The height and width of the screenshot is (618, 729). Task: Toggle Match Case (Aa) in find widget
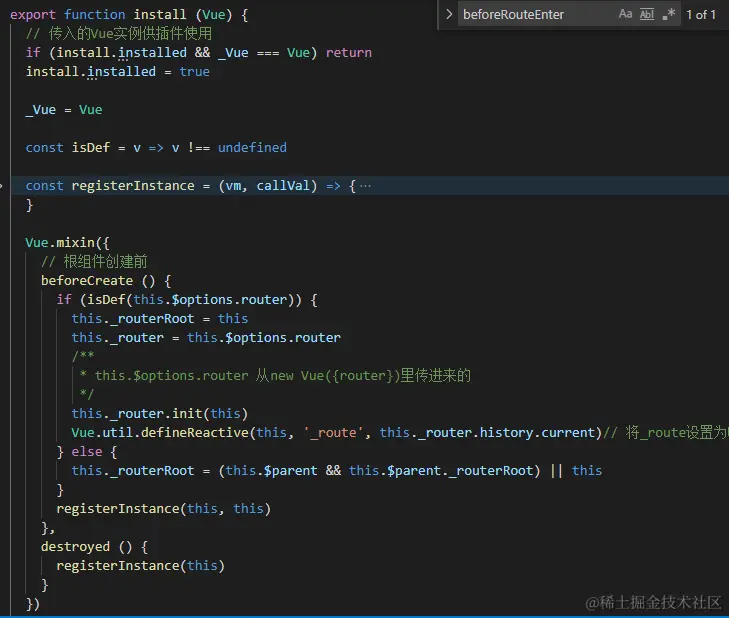[625, 14]
